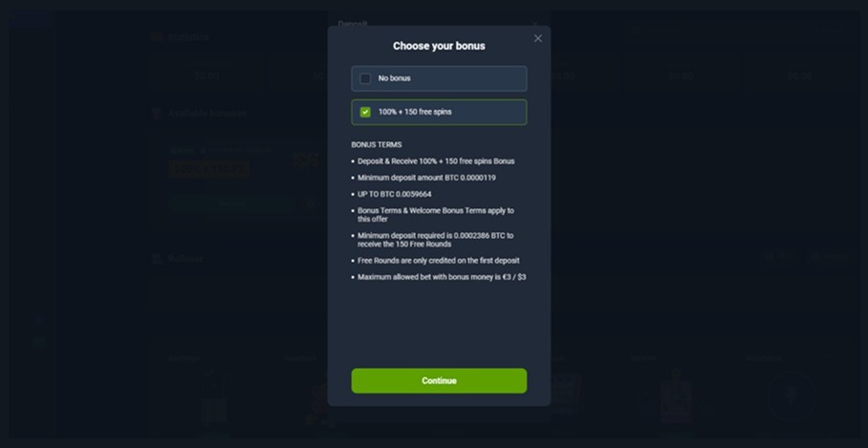This screenshot has width=868, height=448.
Task: Click the dimmed yellow bonus badge
Action: pyautogui.click(x=208, y=169)
